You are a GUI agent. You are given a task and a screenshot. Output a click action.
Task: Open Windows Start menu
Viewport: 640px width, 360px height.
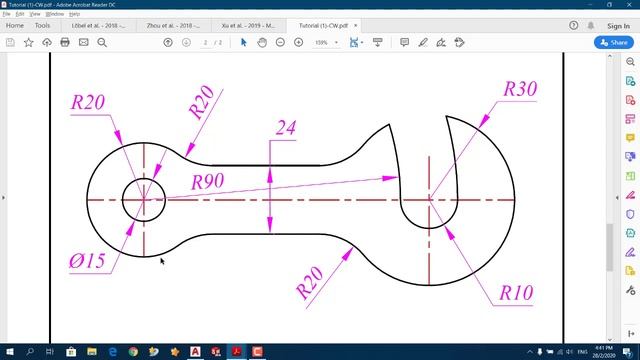click(10, 351)
